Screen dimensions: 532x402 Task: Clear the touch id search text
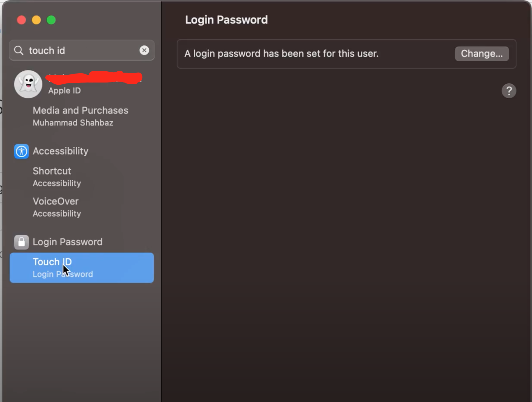point(144,50)
